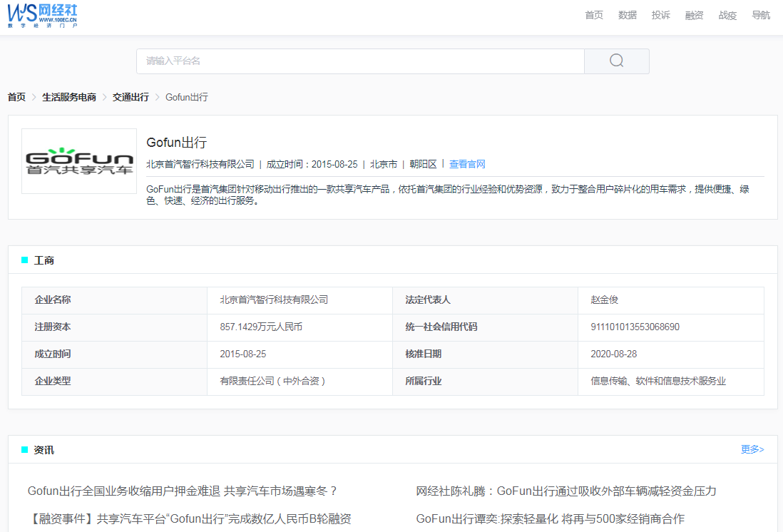Click 北京市 in the company header

[384, 164]
